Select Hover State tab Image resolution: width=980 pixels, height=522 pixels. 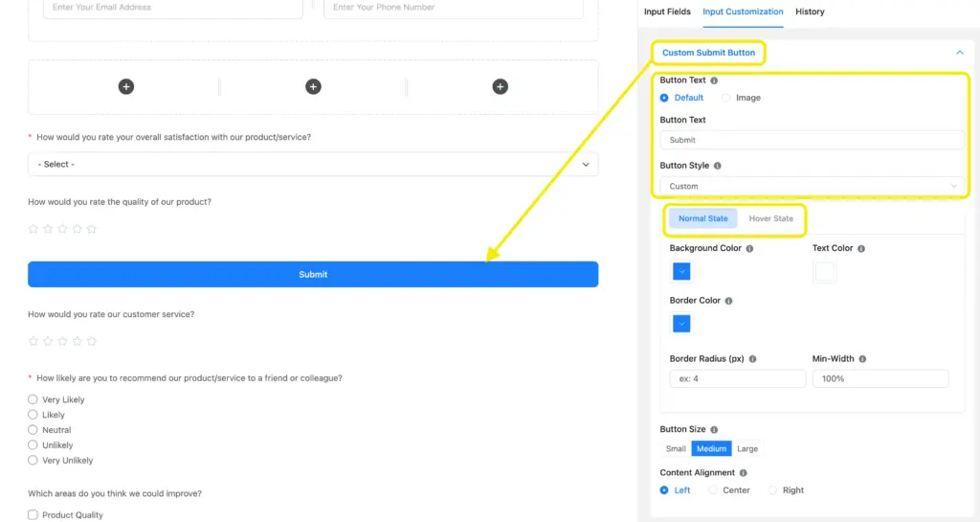[770, 218]
